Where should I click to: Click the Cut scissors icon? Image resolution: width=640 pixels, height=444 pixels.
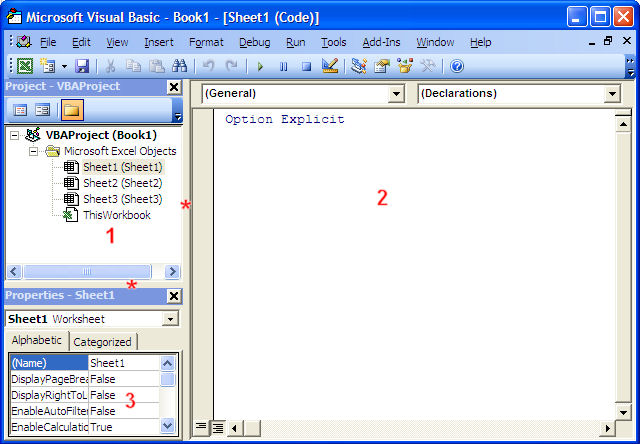tap(110, 66)
